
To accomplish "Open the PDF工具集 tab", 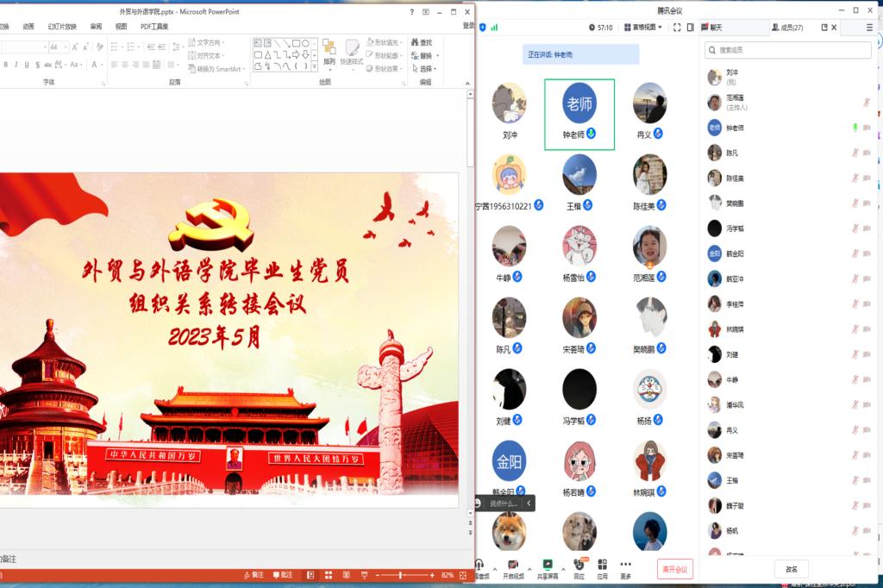I will pyautogui.click(x=154, y=27).
